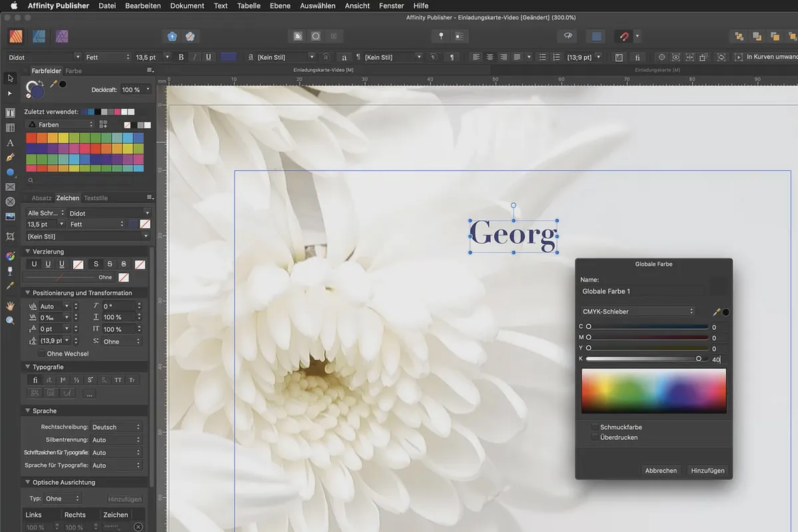Image resolution: width=798 pixels, height=532 pixels.
Task: Toggle the first strikethrough S decoration
Action: tap(96, 264)
